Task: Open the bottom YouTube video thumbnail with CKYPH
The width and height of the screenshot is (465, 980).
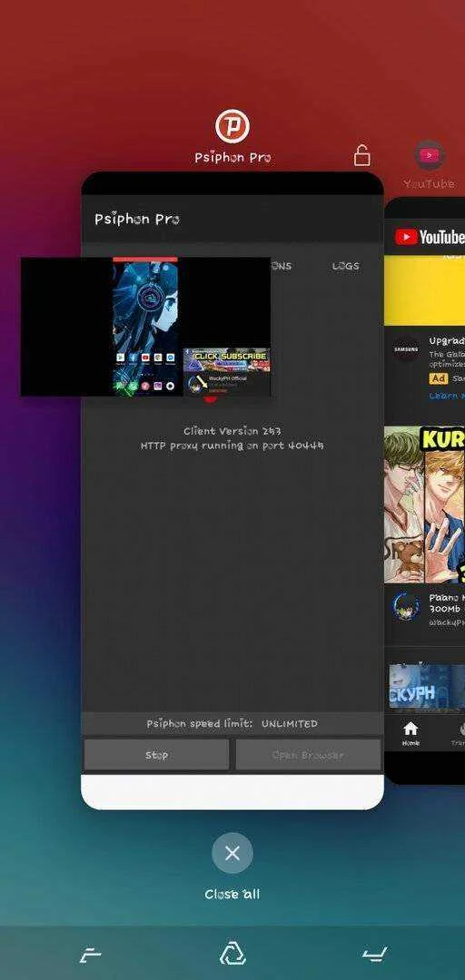Action: point(427,686)
